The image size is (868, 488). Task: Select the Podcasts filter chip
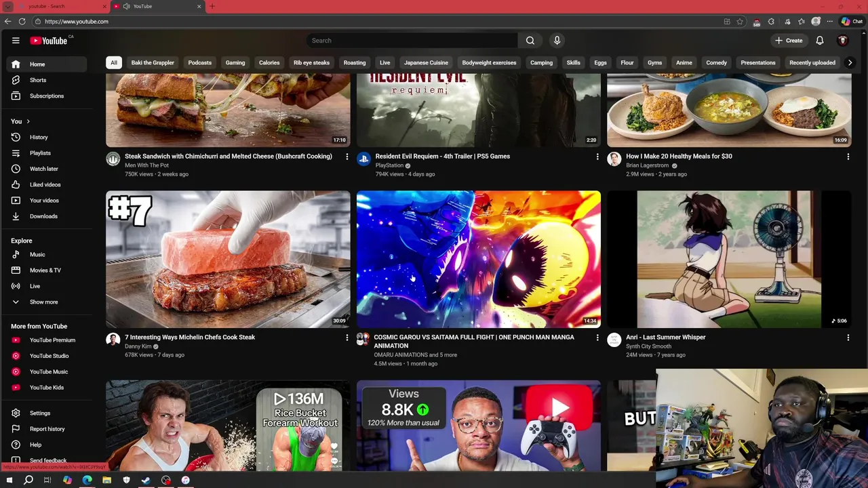[x=200, y=62]
